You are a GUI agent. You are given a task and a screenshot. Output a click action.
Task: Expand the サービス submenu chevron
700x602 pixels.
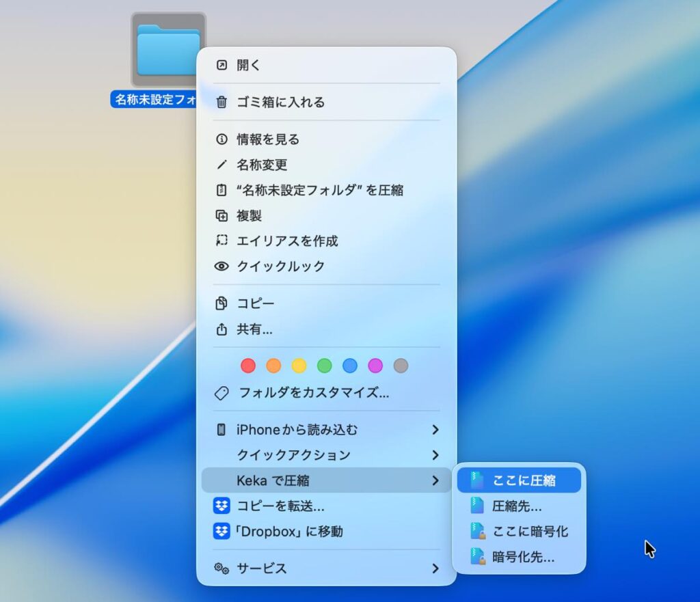(435, 569)
